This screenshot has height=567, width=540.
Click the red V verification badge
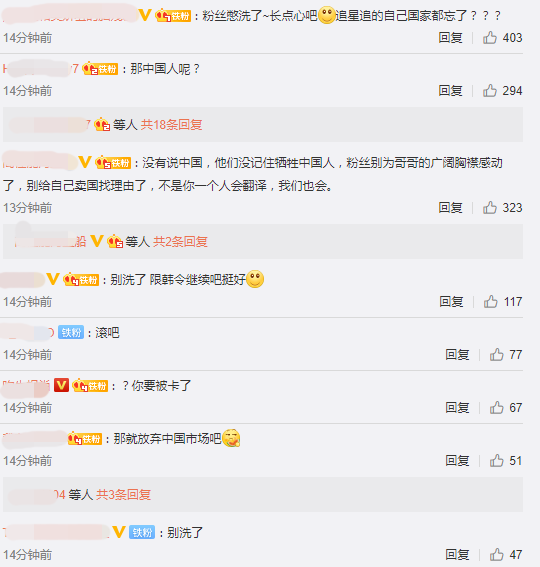[x=61, y=385]
